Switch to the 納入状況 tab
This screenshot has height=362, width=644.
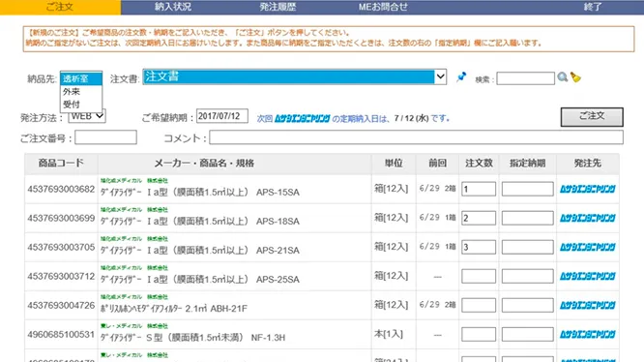pyautogui.click(x=173, y=7)
